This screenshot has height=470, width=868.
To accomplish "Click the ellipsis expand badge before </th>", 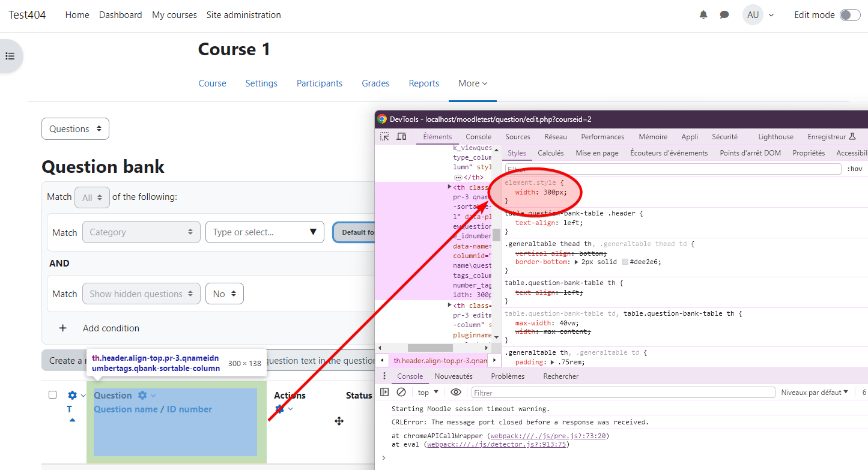I will point(458,178).
